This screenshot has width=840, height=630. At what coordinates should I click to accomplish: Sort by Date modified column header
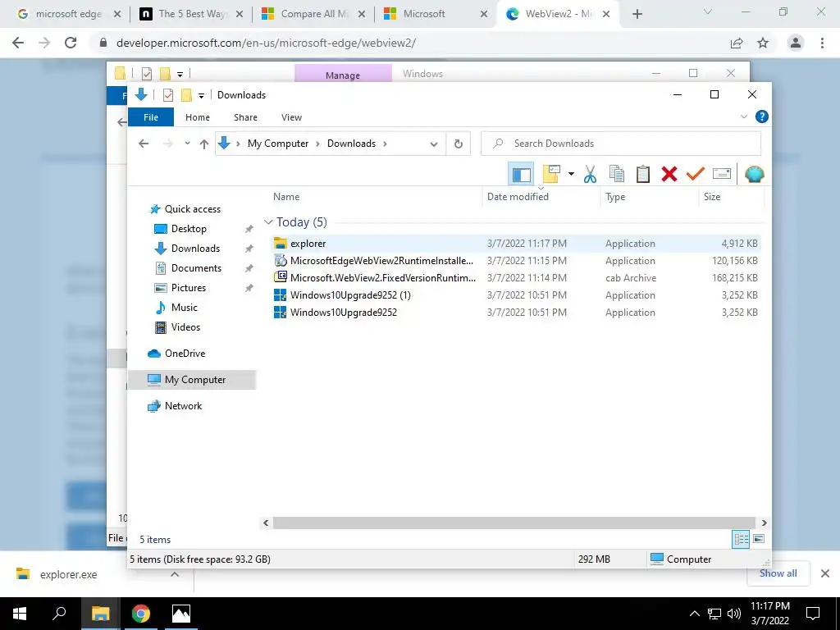point(518,197)
